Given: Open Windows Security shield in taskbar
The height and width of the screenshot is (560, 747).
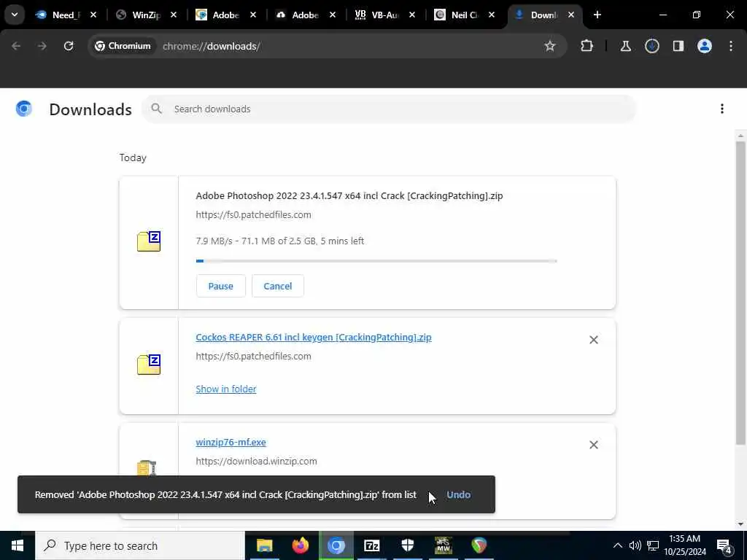Looking at the screenshot, I should coord(408,545).
